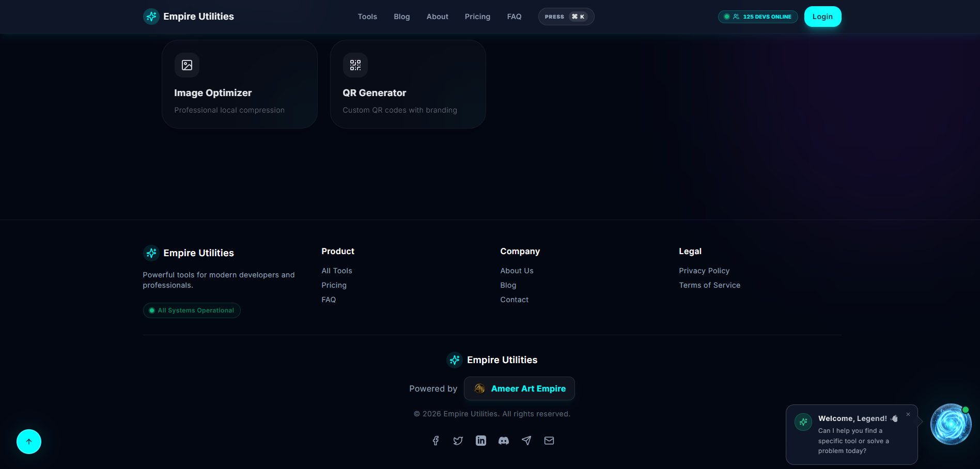Click the QR Generator card title
Screen dimensions: 980x469
click(x=375, y=93)
